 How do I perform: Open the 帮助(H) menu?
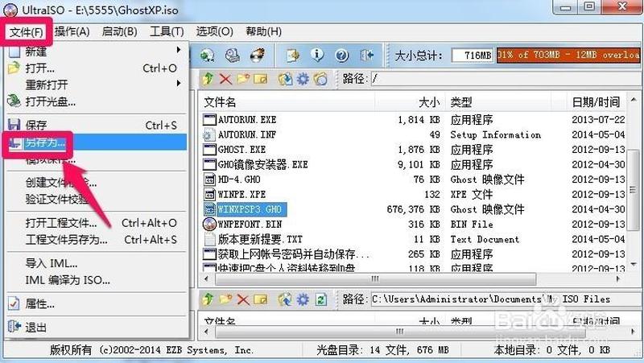click(263, 31)
